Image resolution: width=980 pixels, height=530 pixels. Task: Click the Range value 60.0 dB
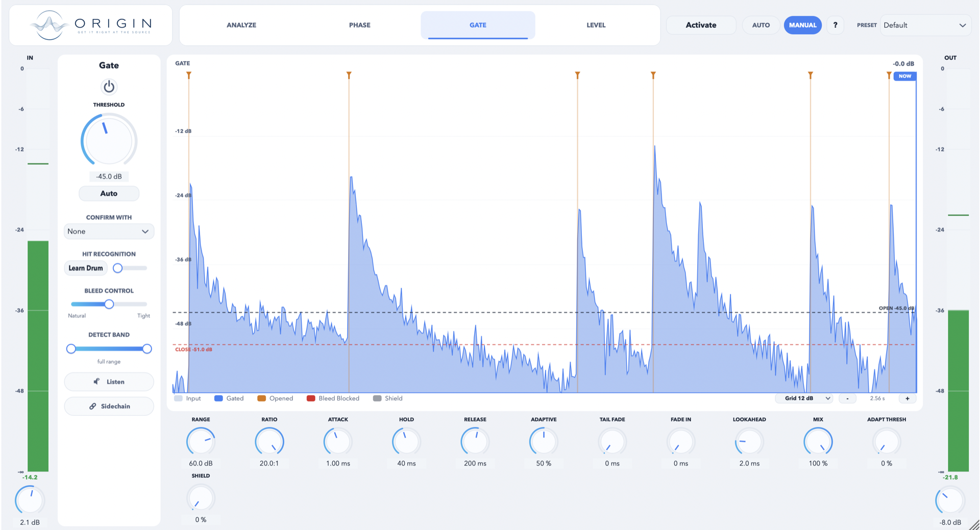click(x=201, y=463)
